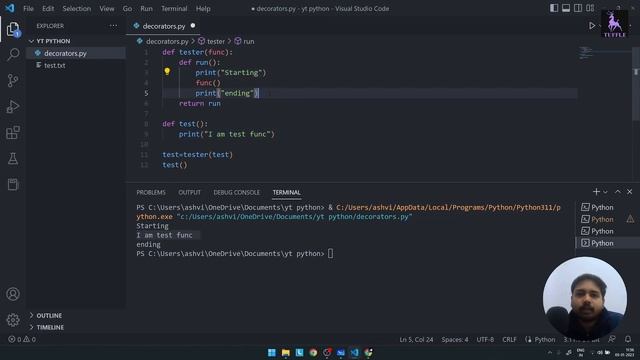Click the VS Code logo in title bar
The width and height of the screenshot is (640, 360).
[x=9, y=8]
